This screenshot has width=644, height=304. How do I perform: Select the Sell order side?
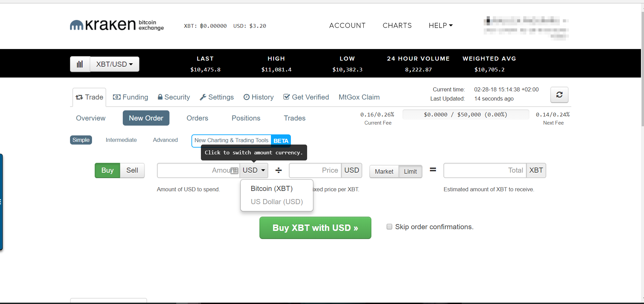(132, 170)
